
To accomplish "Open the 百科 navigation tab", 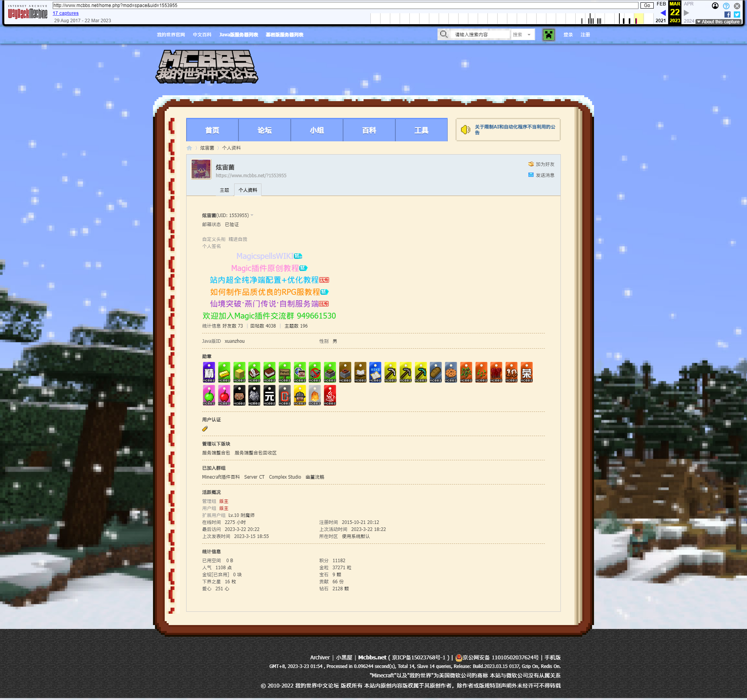I will coord(369,130).
